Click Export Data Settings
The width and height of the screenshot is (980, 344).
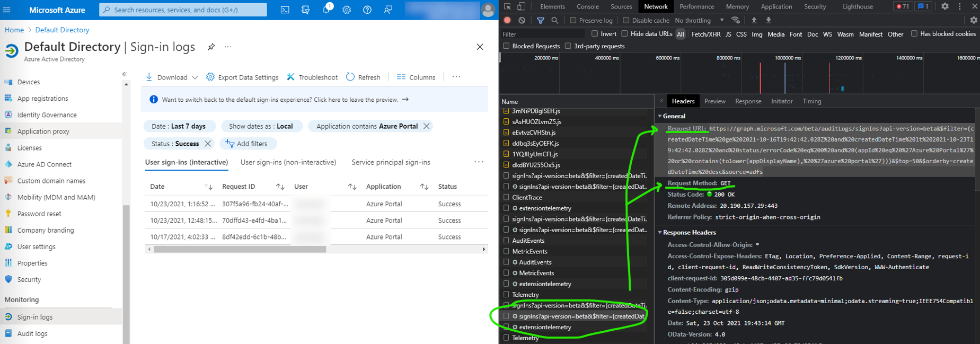pos(242,77)
